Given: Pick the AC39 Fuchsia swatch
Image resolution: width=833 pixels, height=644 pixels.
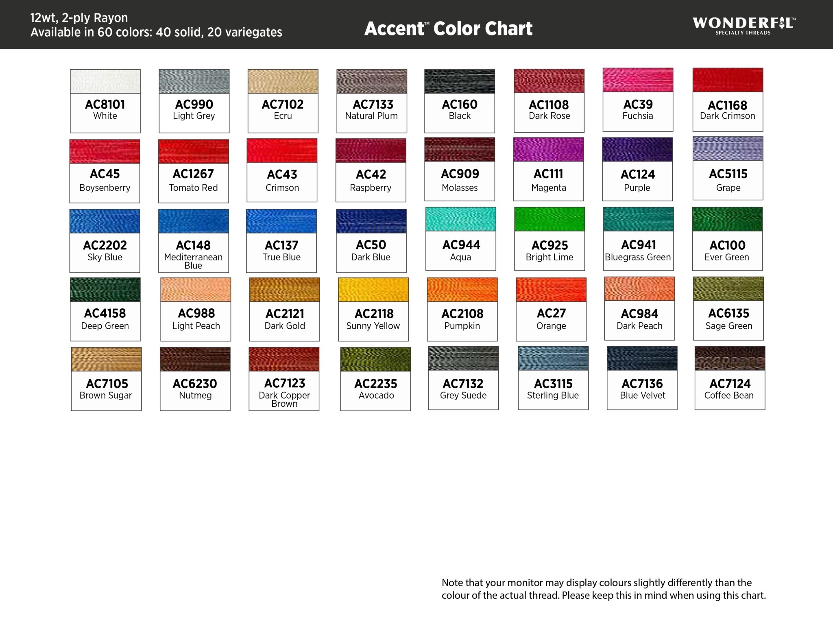Looking at the screenshot, I should 638,100.
